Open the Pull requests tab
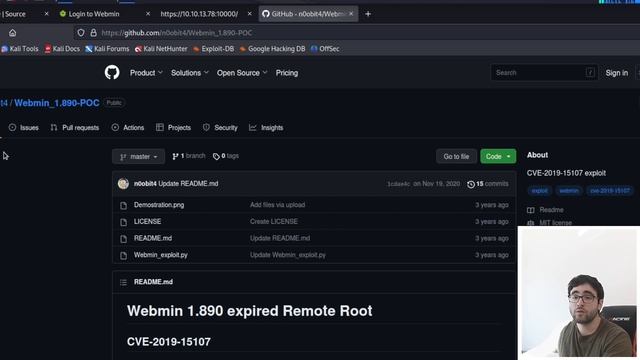Viewport: 640px width, 360px height. pyautogui.click(x=75, y=128)
